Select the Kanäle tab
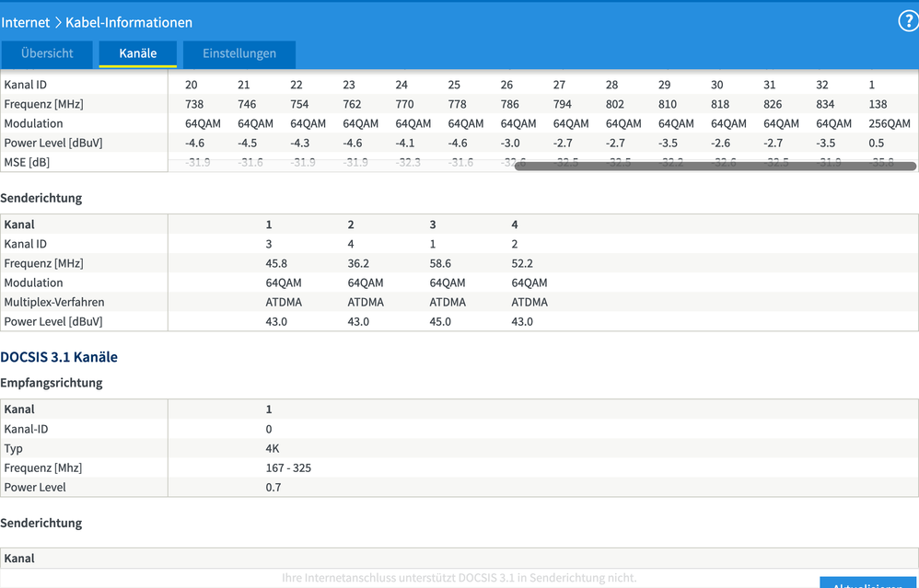 click(137, 53)
